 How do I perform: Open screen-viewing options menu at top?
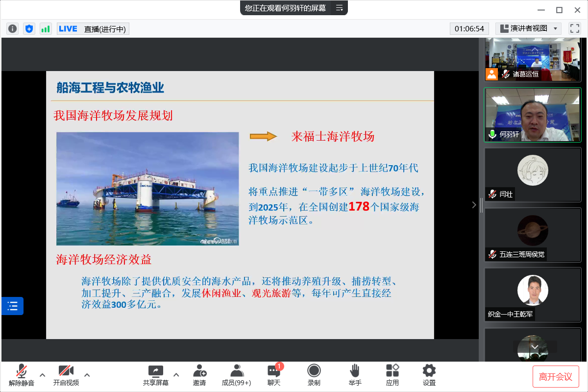pos(339,8)
